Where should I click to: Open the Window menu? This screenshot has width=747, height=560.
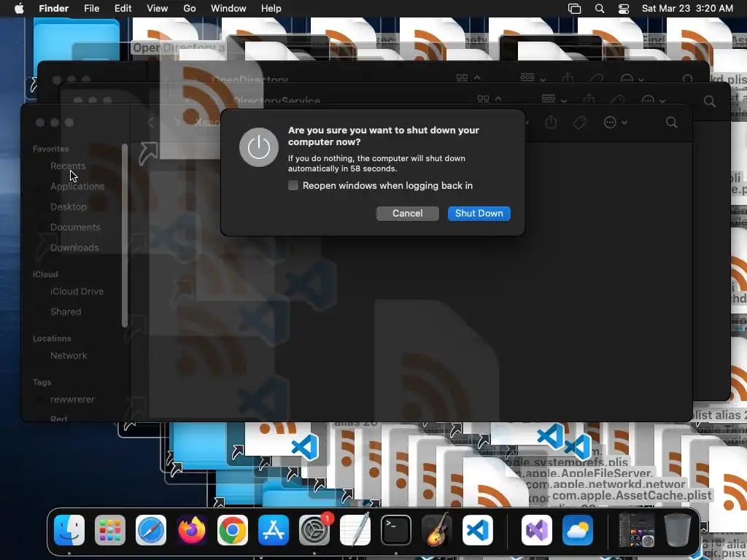[228, 9]
